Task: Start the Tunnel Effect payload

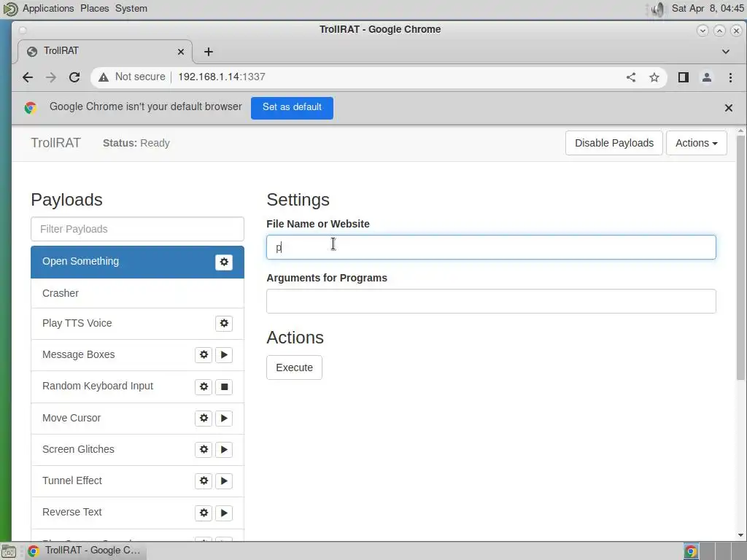Action: [x=224, y=481]
